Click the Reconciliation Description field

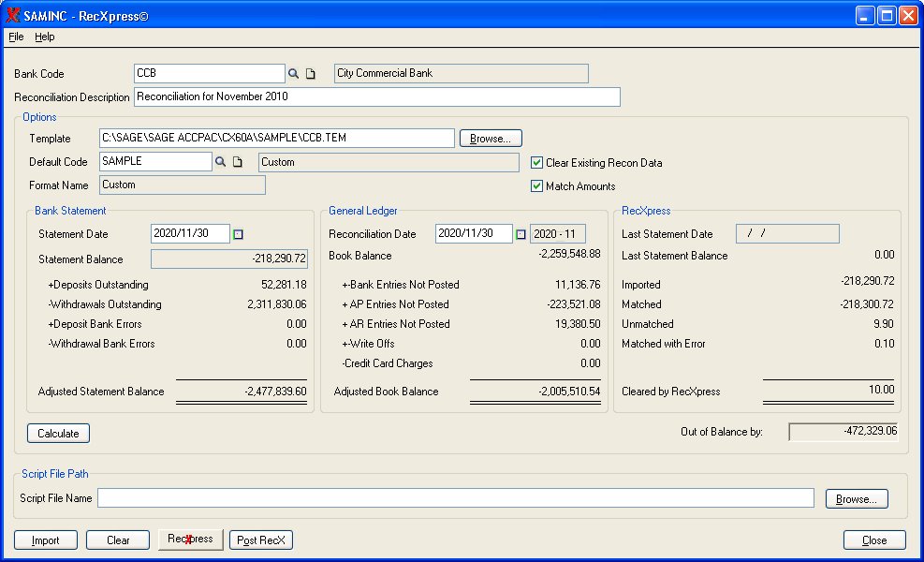coord(377,96)
